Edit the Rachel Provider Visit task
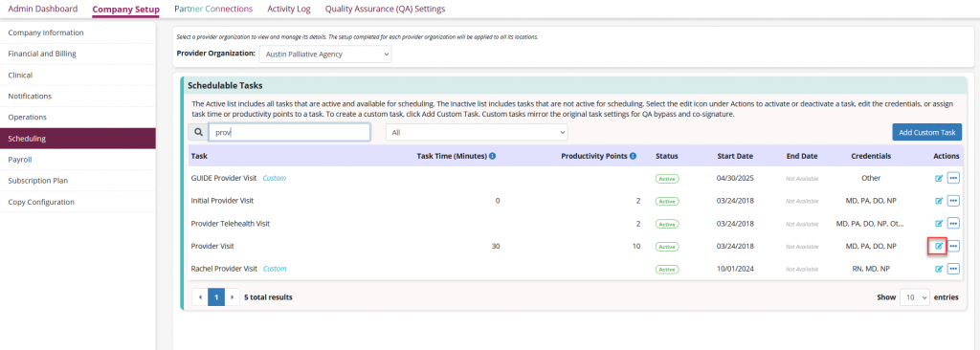The width and height of the screenshot is (980, 350). click(x=938, y=269)
